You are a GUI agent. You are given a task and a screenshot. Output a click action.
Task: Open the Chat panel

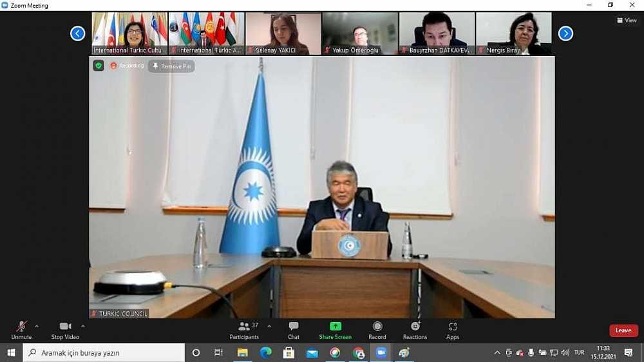click(x=294, y=330)
